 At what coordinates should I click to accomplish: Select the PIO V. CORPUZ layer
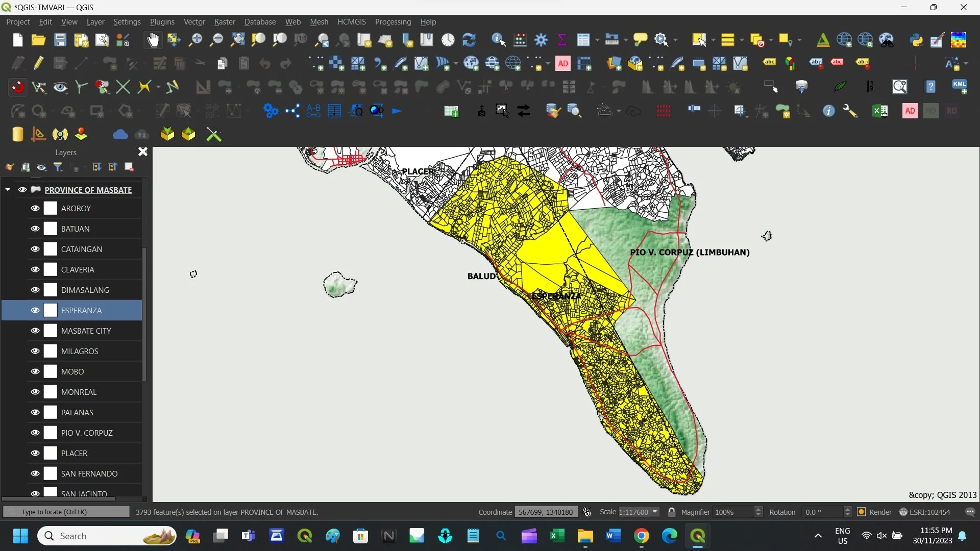point(87,433)
